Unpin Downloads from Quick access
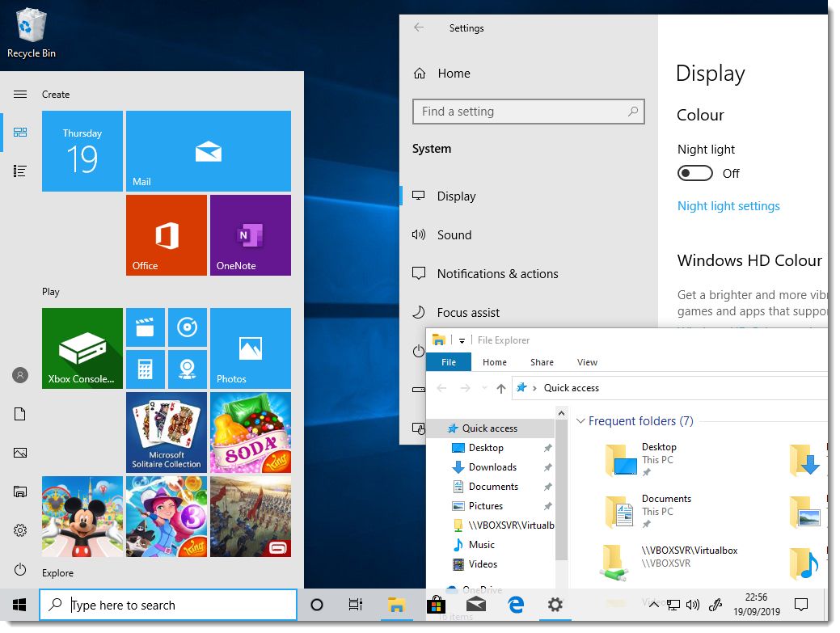This screenshot has height=633, width=840. [x=547, y=467]
